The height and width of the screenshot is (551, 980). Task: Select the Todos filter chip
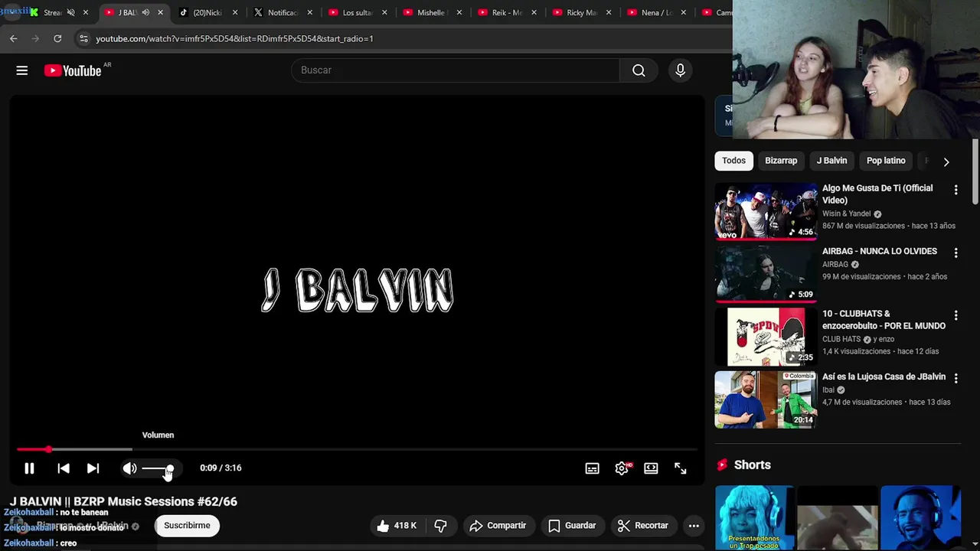(x=733, y=161)
